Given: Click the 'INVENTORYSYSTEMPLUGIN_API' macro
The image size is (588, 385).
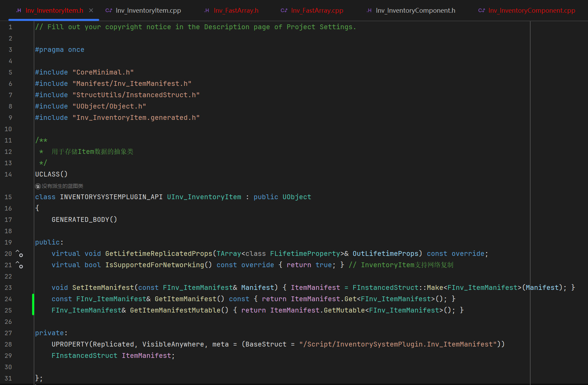Looking at the screenshot, I should pyautogui.click(x=111, y=197).
